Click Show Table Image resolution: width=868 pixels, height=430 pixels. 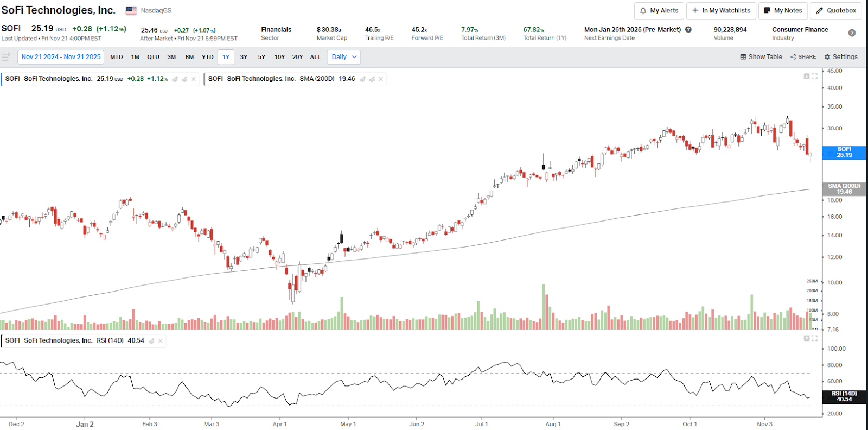coord(761,57)
